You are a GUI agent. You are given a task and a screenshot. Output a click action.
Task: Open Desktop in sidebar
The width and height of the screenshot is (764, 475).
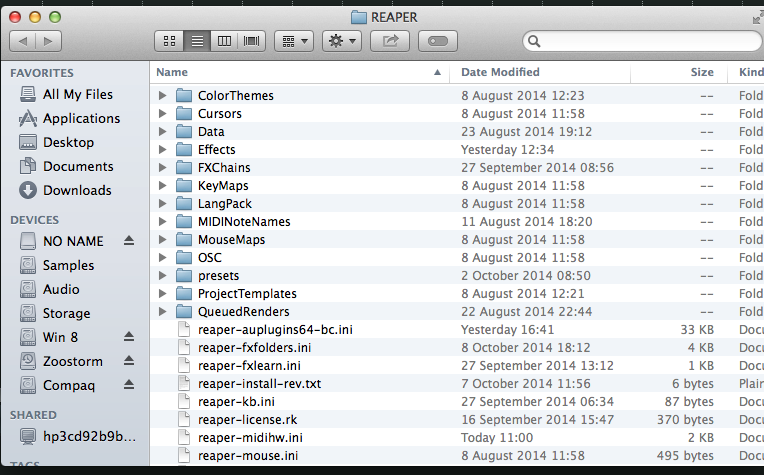click(57, 142)
